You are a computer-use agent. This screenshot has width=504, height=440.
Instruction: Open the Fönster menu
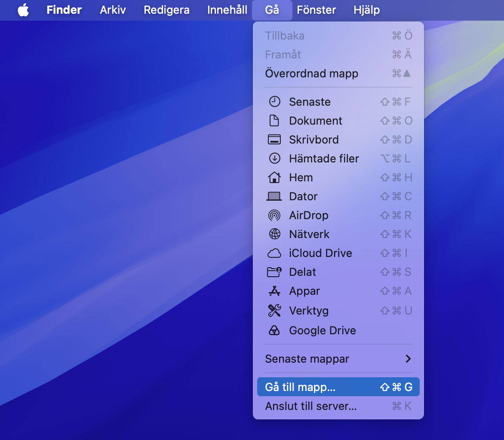(316, 10)
